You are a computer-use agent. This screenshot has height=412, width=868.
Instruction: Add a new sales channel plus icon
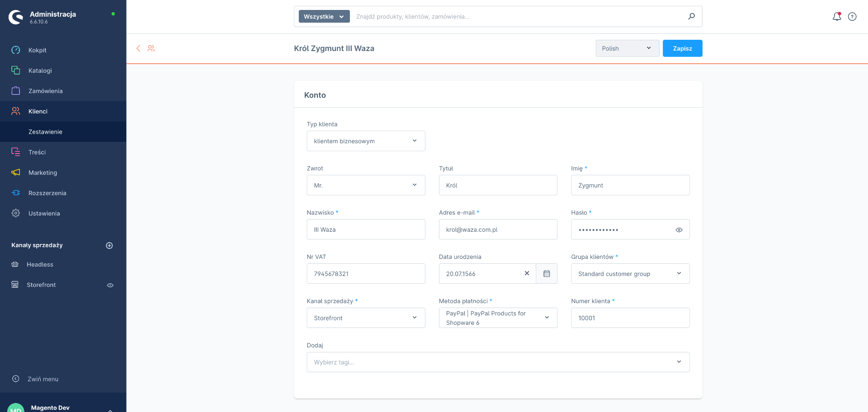click(x=109, y=245)
